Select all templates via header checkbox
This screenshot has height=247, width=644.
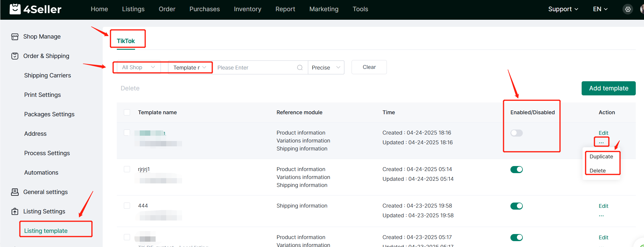pyautogui.click(x=127, y=112)
